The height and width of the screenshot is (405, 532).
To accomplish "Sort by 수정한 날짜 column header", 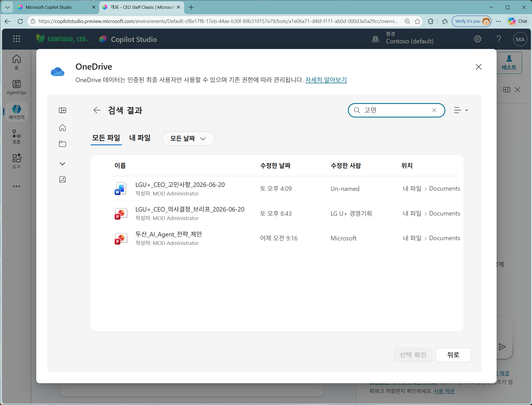I will pyautogui.click(x=275, y=166).
